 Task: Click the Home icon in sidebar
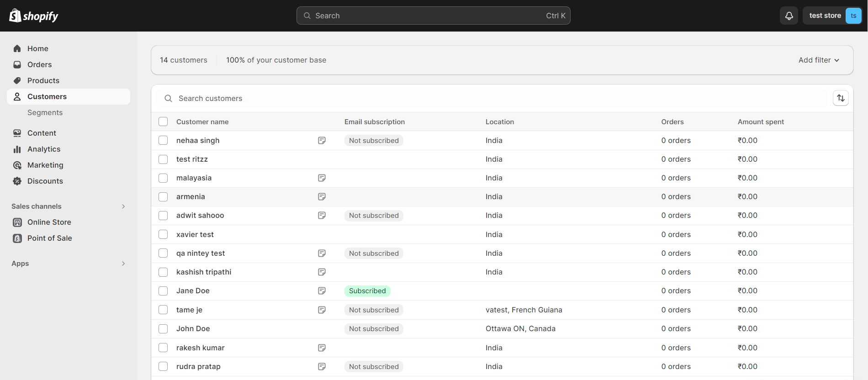tap(17, 48)
